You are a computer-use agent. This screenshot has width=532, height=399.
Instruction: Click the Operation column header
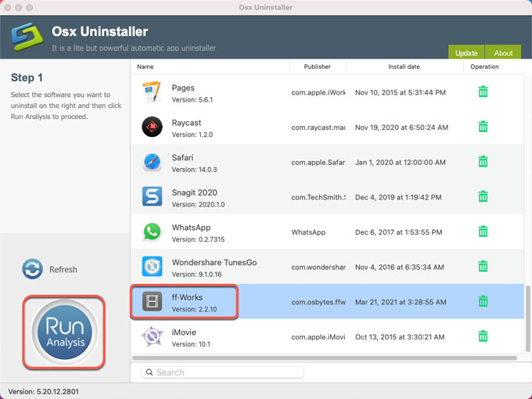(484, 66)
